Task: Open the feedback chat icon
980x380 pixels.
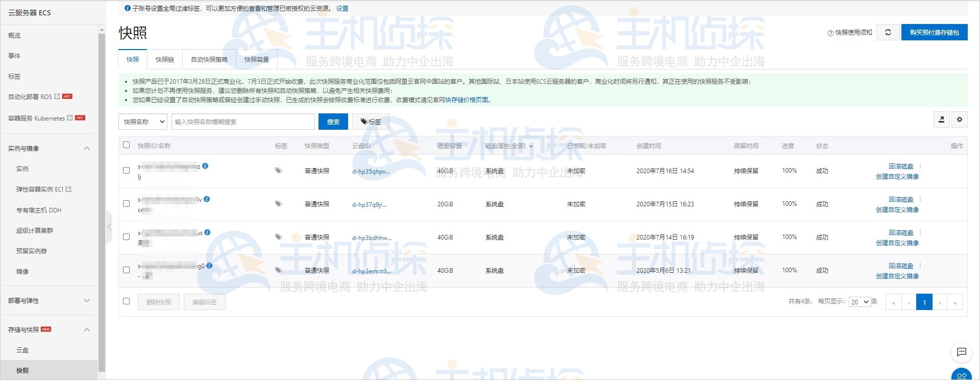Action: pyautogui.click(x=962, y=352)
